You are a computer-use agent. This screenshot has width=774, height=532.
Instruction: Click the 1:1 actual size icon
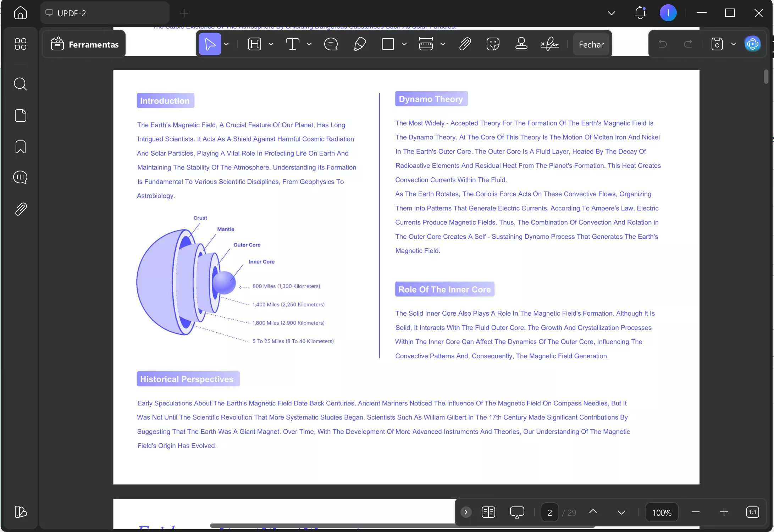point(752,512)
